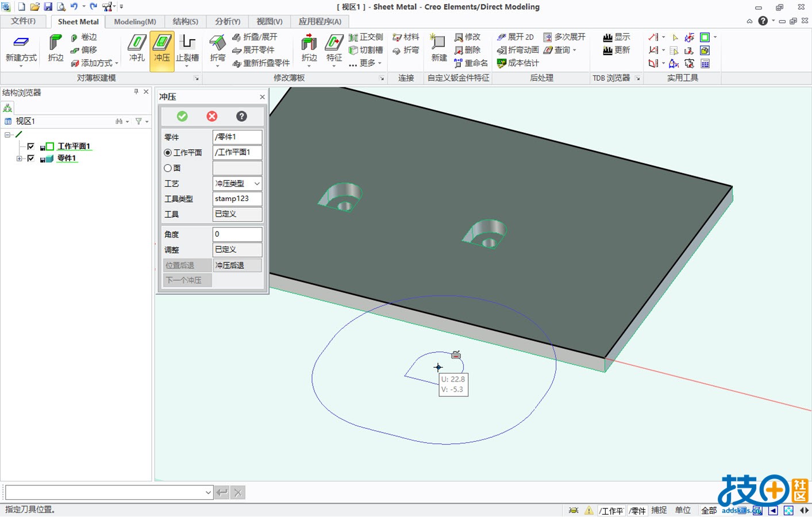This screenshot has height=517, width=812.
Task: Click the 折弯 bend tool
Action: (218, 48)
